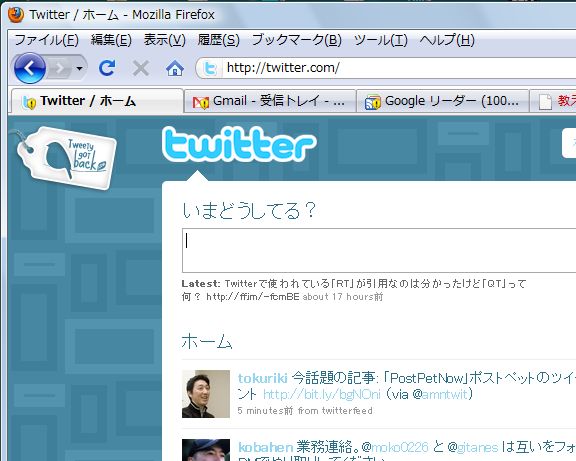Click the greyed forward arrow button
The height and width of the screenshot is (461, 576).
(x=60, y=68)
